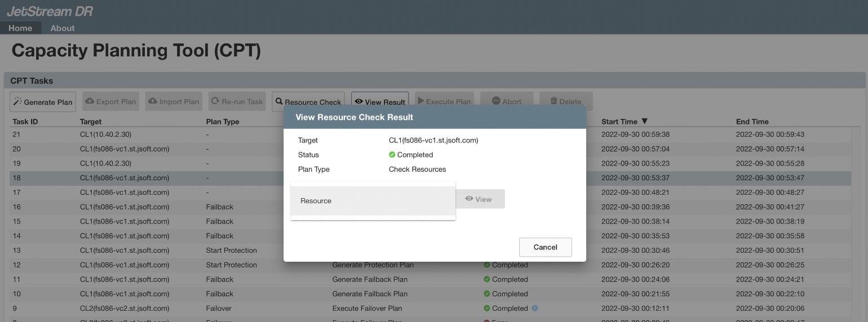Click the View Result toolbar button

point(380,102)
